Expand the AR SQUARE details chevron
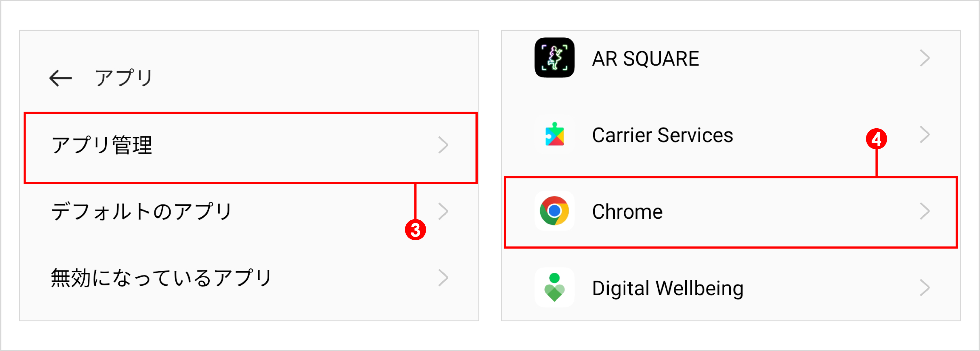Screen dimensions: 980x351 coord(925,58)
